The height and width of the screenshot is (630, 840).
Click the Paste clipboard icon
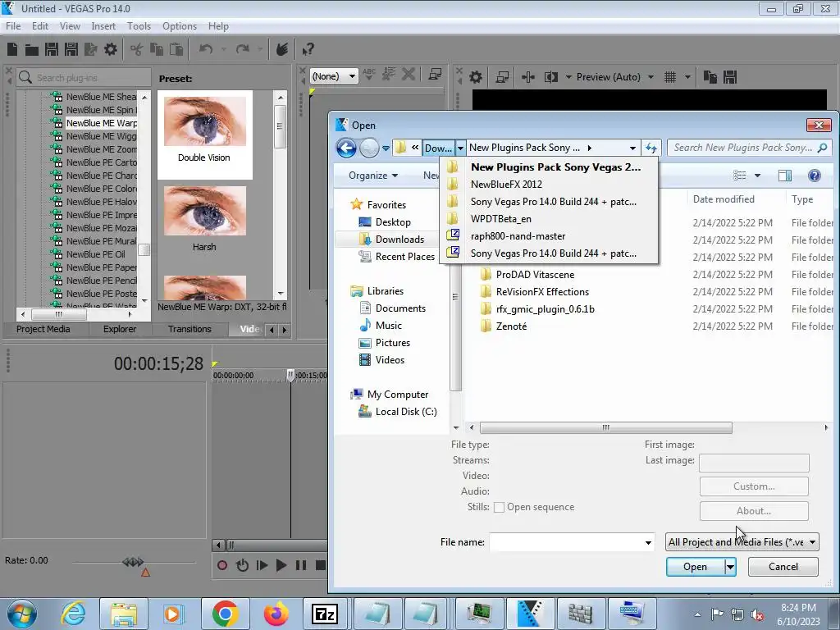[x=176, y=50]
